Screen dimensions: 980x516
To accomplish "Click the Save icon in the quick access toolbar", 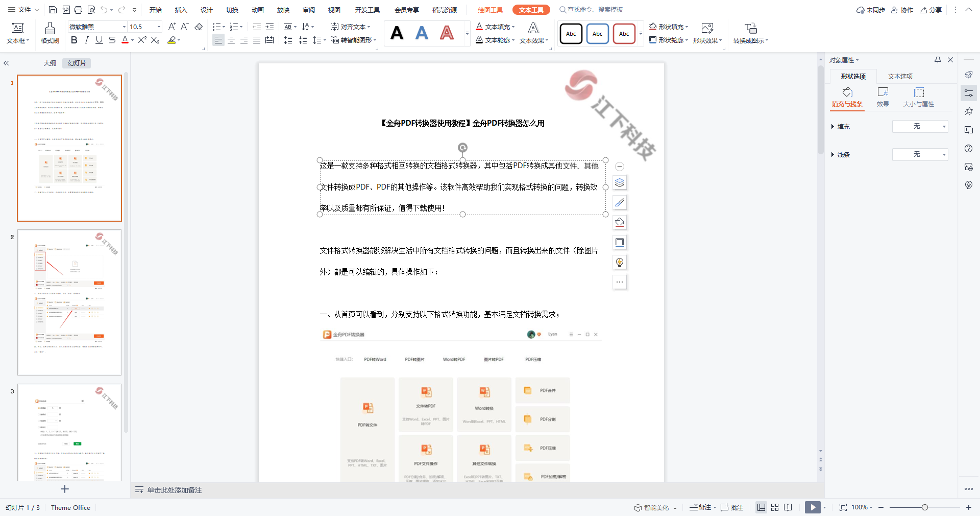I will point(53,10).
